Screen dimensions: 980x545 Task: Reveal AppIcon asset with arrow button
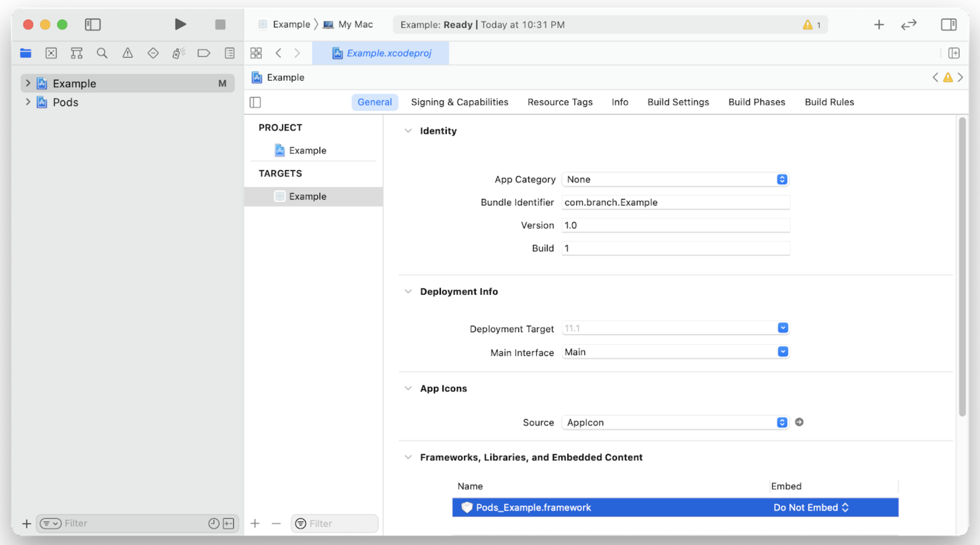coord(799,422)
